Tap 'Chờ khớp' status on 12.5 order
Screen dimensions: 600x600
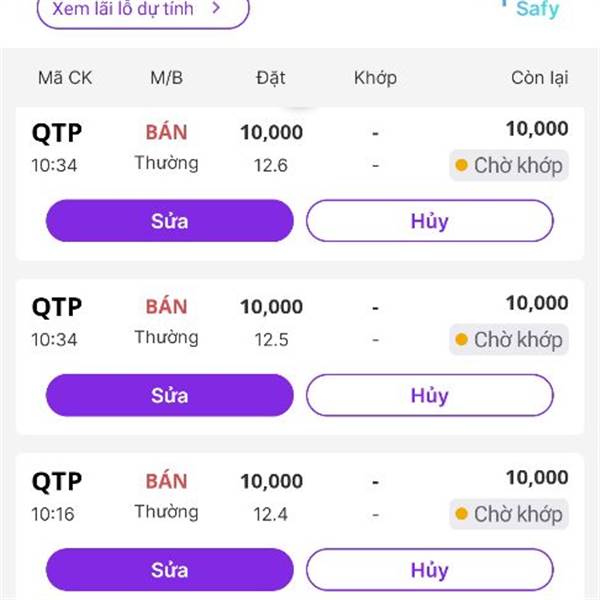pyautogui.click(x=509, y=340)
